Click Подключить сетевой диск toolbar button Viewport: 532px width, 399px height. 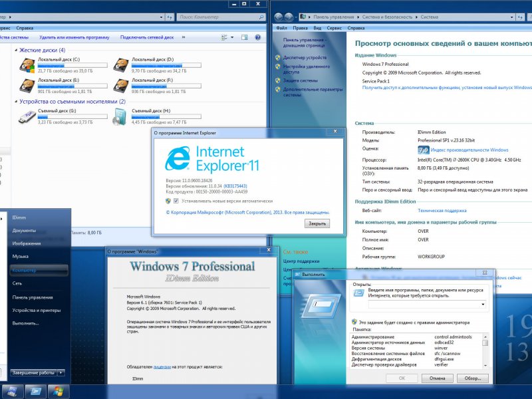click(x=147, y=37)
